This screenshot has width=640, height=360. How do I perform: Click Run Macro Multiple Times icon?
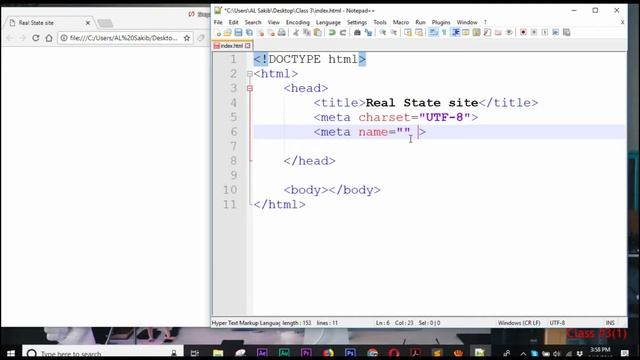coord(556,33)
